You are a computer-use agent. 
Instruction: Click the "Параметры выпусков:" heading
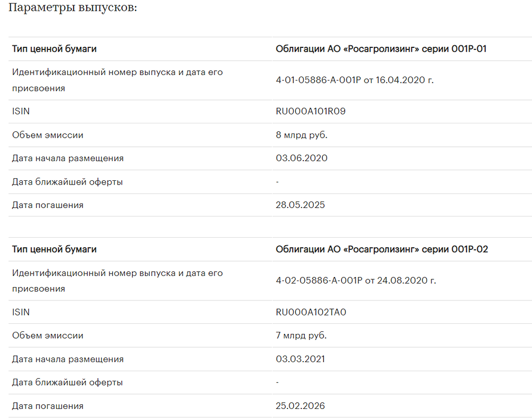[x=73, y=9]
